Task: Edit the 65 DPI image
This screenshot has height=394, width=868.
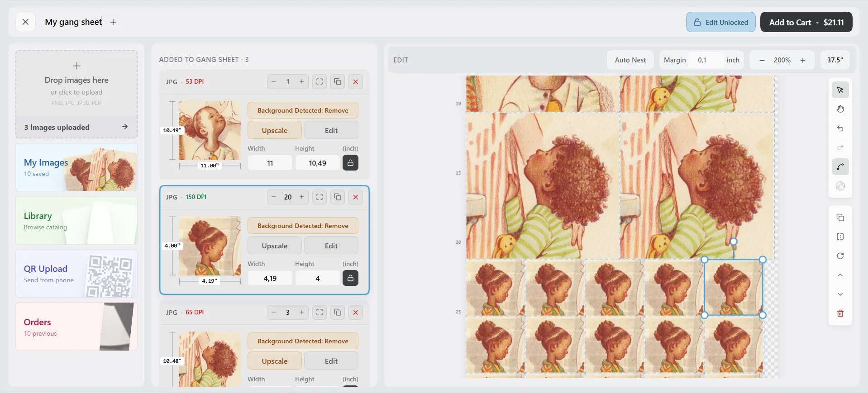Action: [x=331, y=361]
